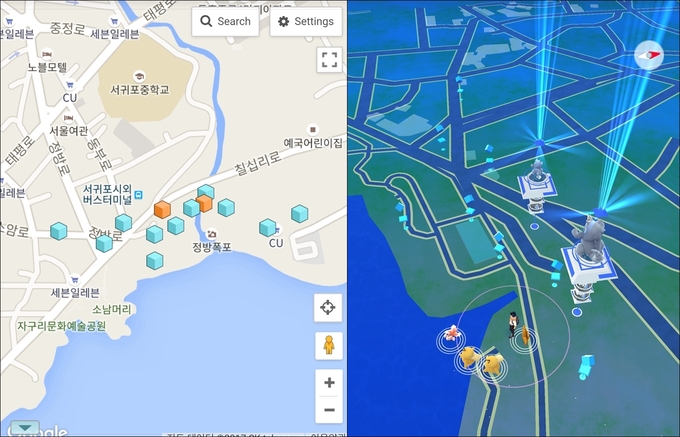Click the 중정로 road label
Screen dimensions: 680x437
click(x=67, y=29)
